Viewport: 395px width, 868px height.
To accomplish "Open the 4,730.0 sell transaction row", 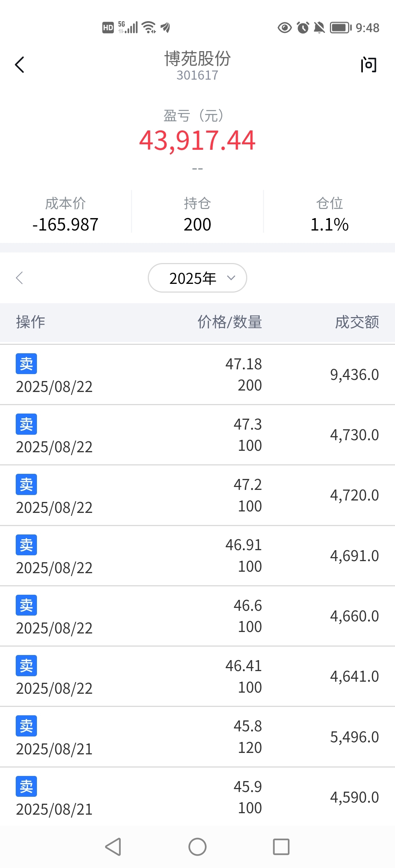I will (x=197, y=435).
